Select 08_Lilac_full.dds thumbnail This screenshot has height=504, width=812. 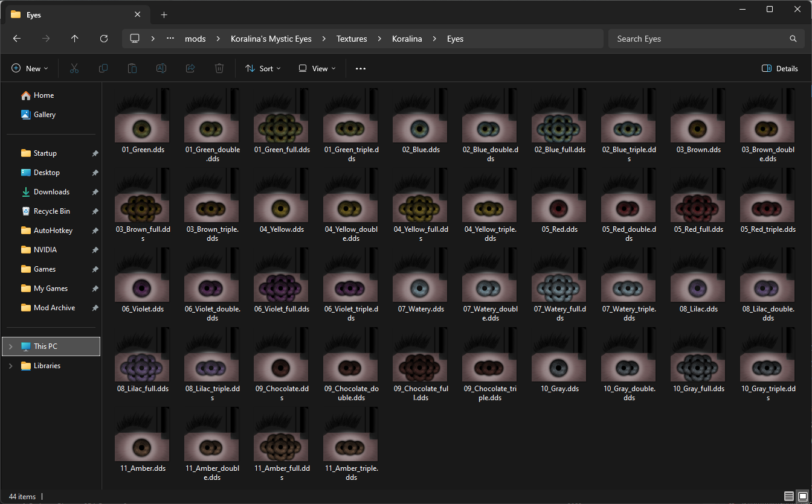tap(142, 354)
